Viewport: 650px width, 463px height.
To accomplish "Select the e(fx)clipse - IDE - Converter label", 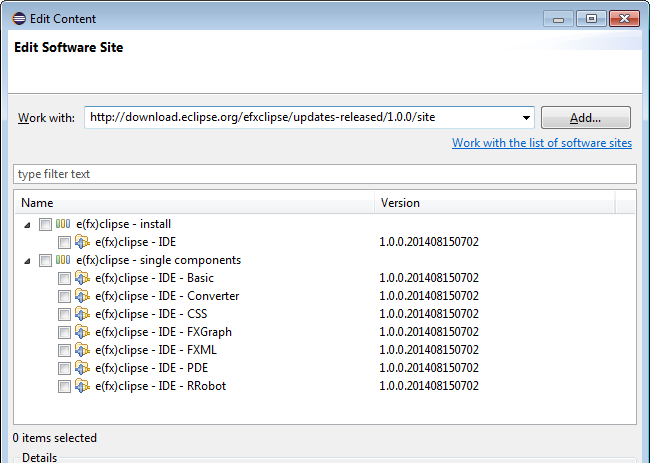I will coord(167,296).
